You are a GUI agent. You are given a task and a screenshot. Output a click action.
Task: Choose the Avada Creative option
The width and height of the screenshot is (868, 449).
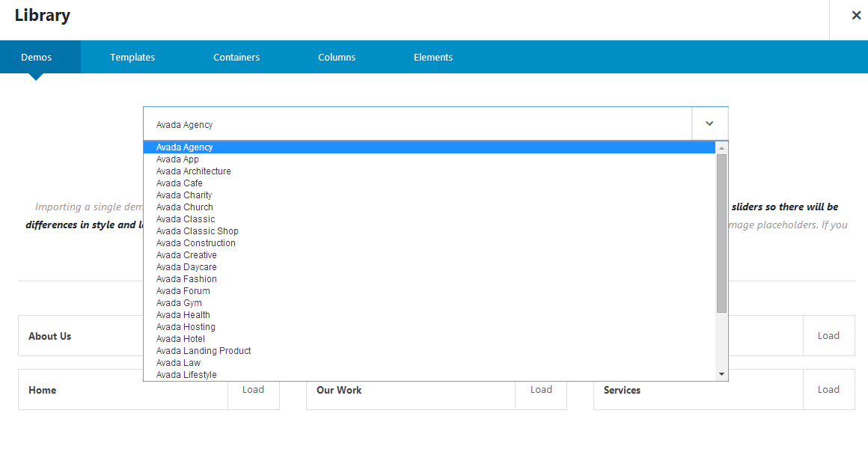pos(430,255)
